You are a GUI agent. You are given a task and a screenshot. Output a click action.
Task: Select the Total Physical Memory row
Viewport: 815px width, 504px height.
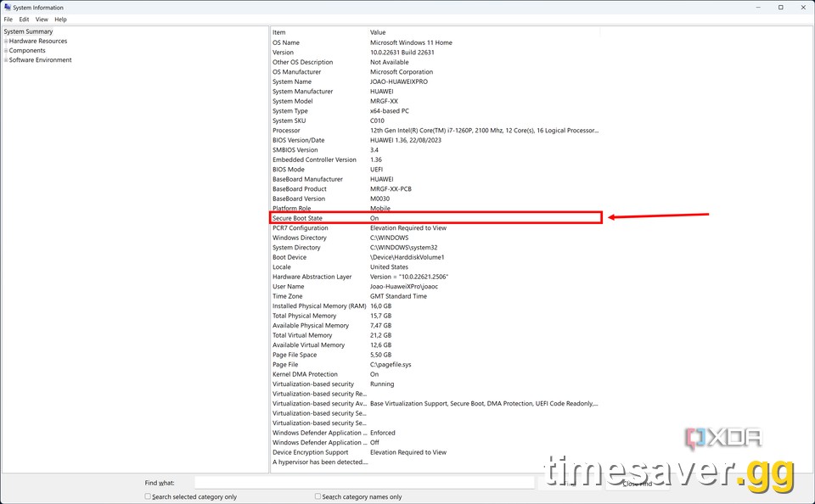(x=435, y=316)
